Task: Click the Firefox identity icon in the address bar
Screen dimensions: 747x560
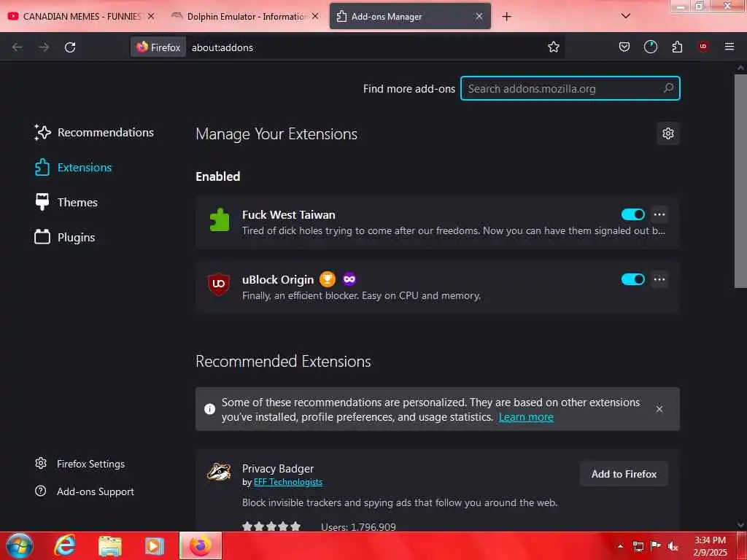Action: 158,47
